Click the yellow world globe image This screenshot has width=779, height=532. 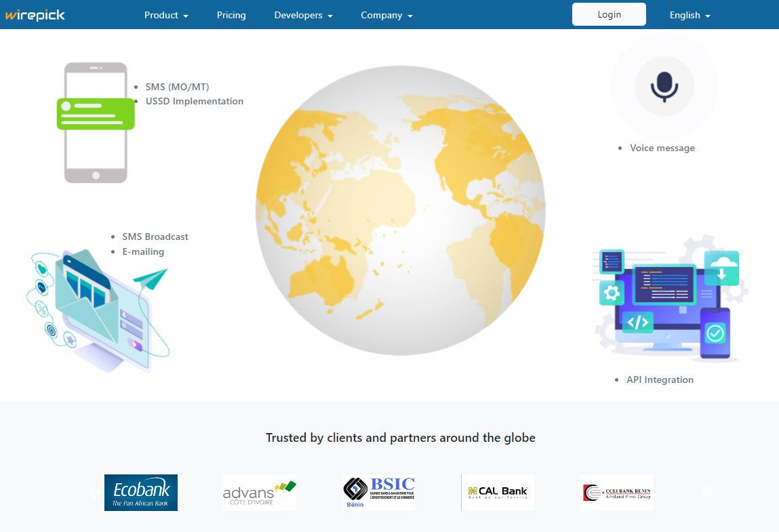[x=401, y=211]
